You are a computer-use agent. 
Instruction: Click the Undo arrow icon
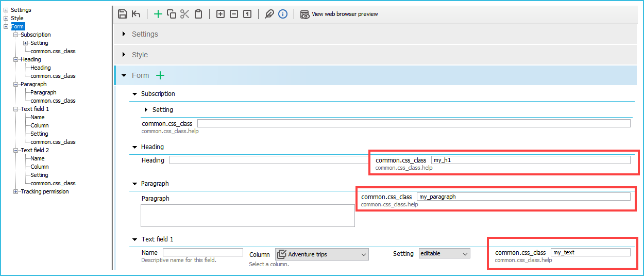point(136,14)
